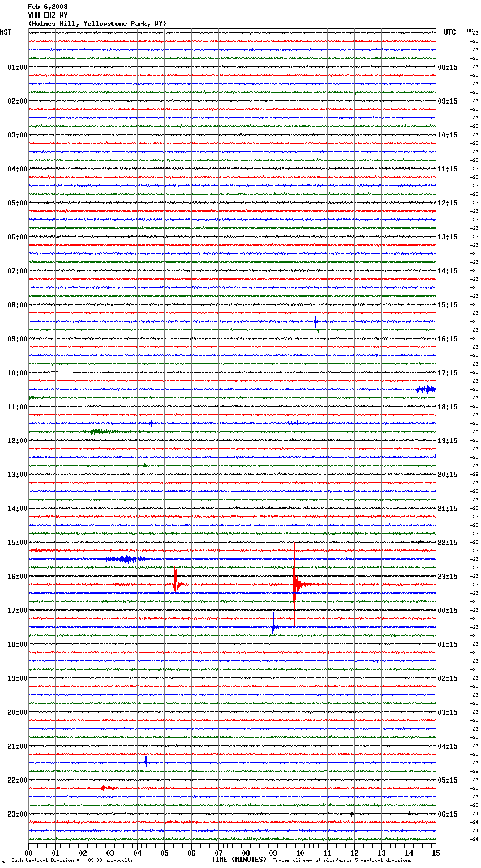481x868 pixels.
Task: Click the '83.33 microvolts' scale note
Action: pos(110,860)
